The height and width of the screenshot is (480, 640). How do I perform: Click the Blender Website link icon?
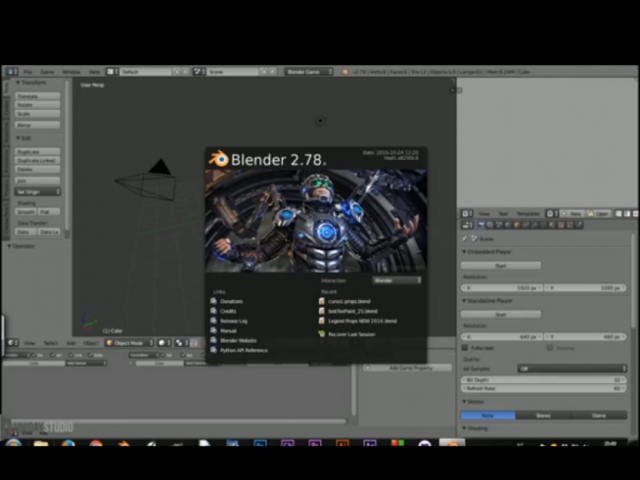click(213, 340)
